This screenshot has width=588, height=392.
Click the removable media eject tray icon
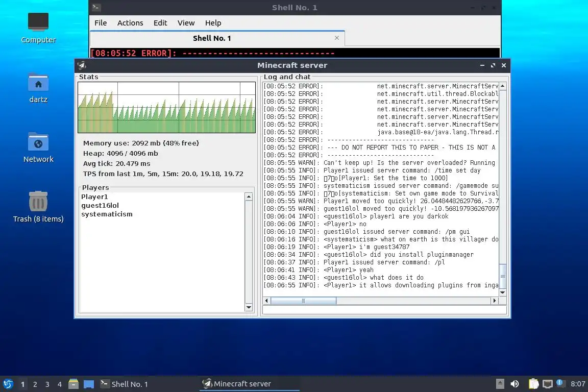[500, 384]
